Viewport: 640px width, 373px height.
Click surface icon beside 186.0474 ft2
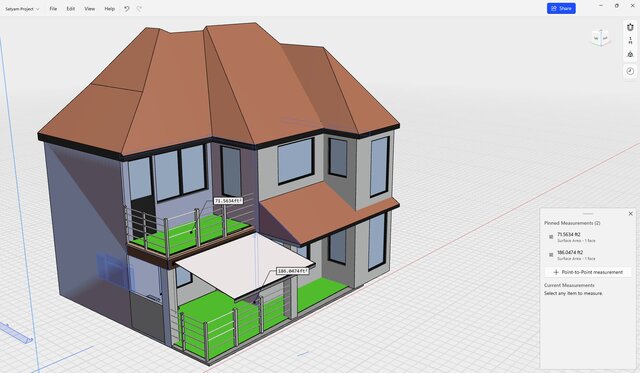551,255
